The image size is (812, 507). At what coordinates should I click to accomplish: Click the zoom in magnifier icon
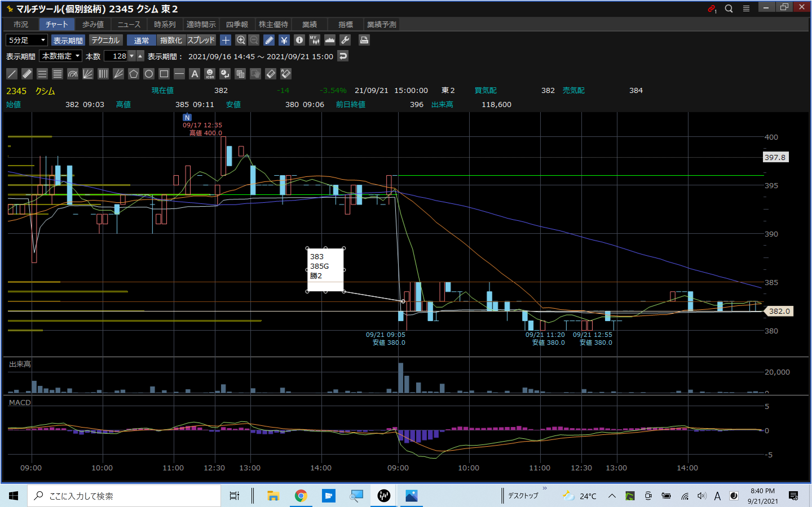[240, 40]
